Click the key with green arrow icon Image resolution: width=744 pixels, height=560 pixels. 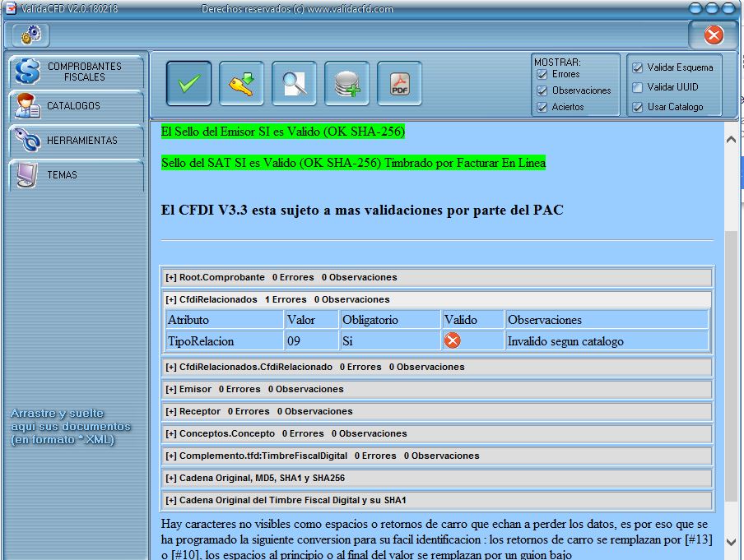click(241, 83)
